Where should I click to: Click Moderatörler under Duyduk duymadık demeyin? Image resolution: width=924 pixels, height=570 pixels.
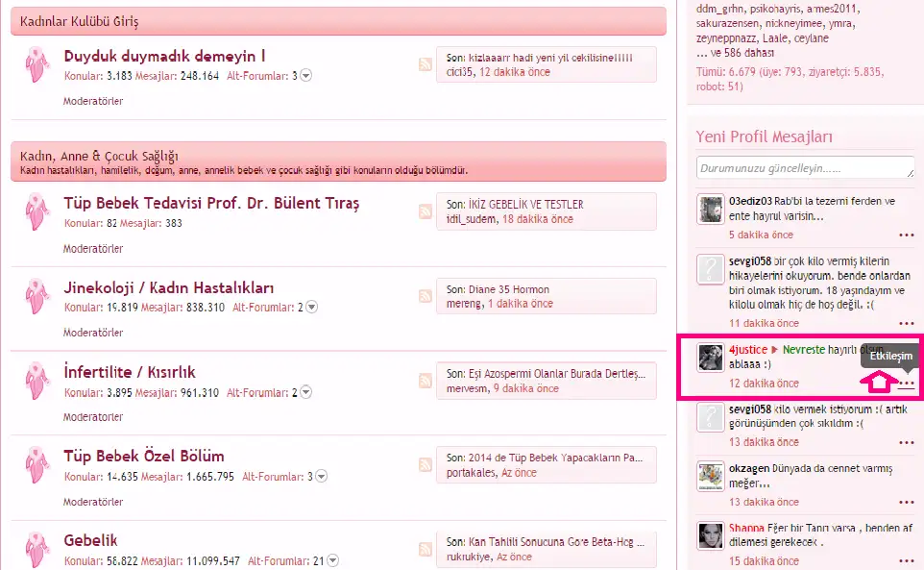click(x=93, y=101)
